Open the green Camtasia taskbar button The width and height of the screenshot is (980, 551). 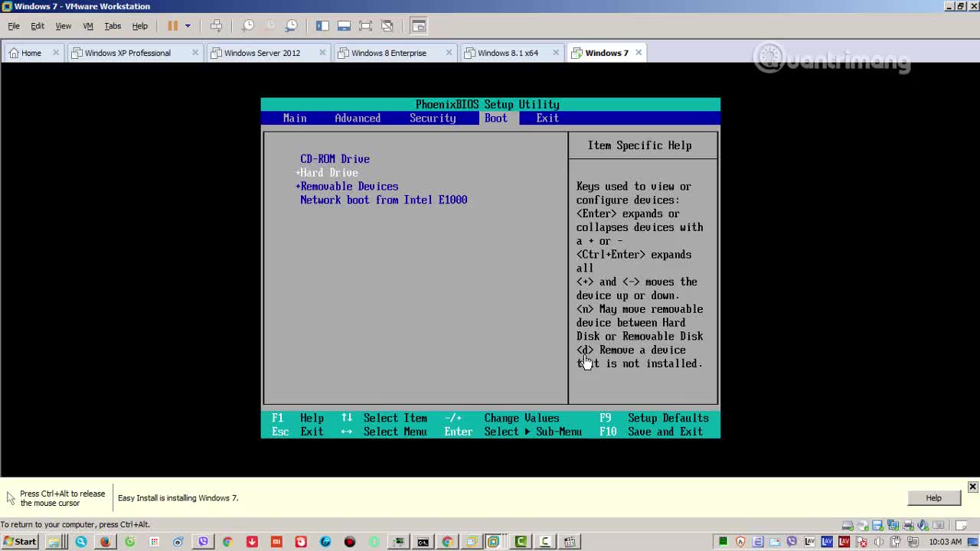point(521,542)
